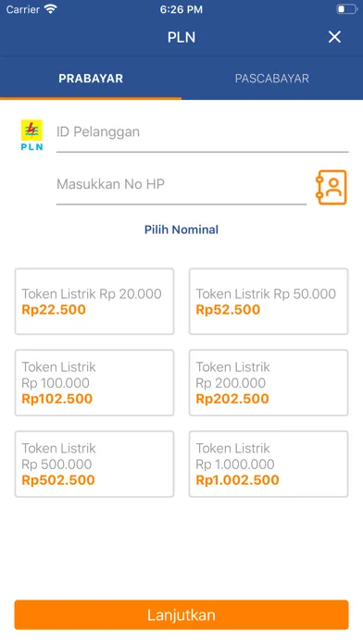Select the Rp502.500 token card

[94, 464]
